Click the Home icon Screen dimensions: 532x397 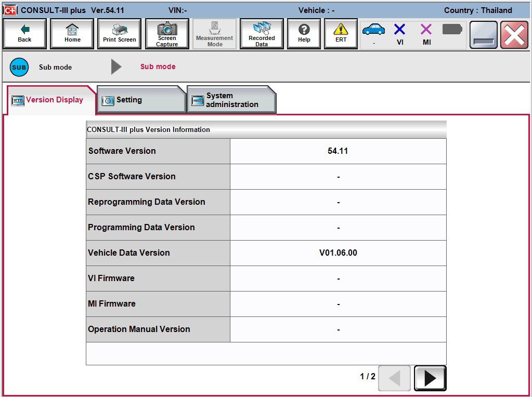[72, 33]
